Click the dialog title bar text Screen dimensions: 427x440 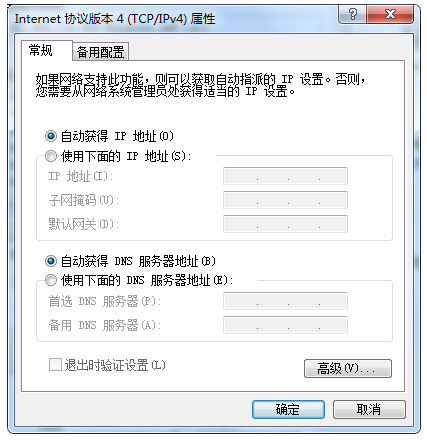[x=115, y=19]
